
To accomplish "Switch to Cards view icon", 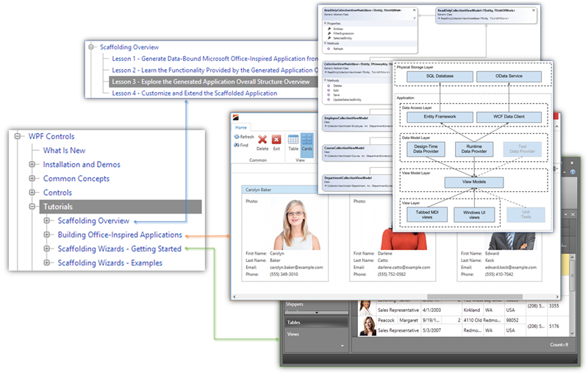I will (306, 140).
